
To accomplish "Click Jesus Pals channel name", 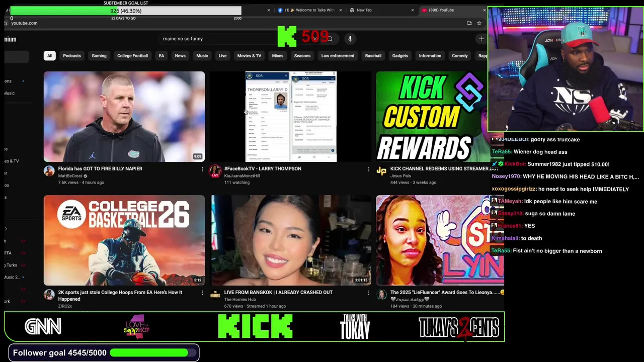I will (400, 176).
